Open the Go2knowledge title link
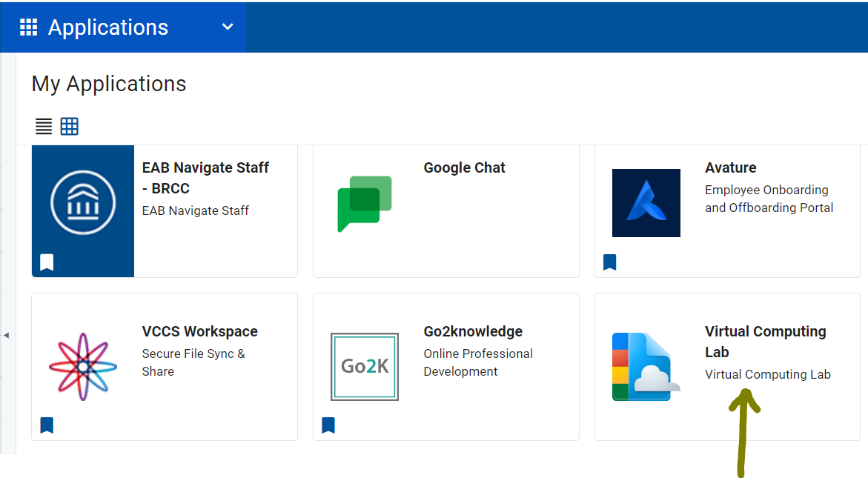The width and height of the screenshot is (868, 478). pyautogui.click(x=473, y=331)
